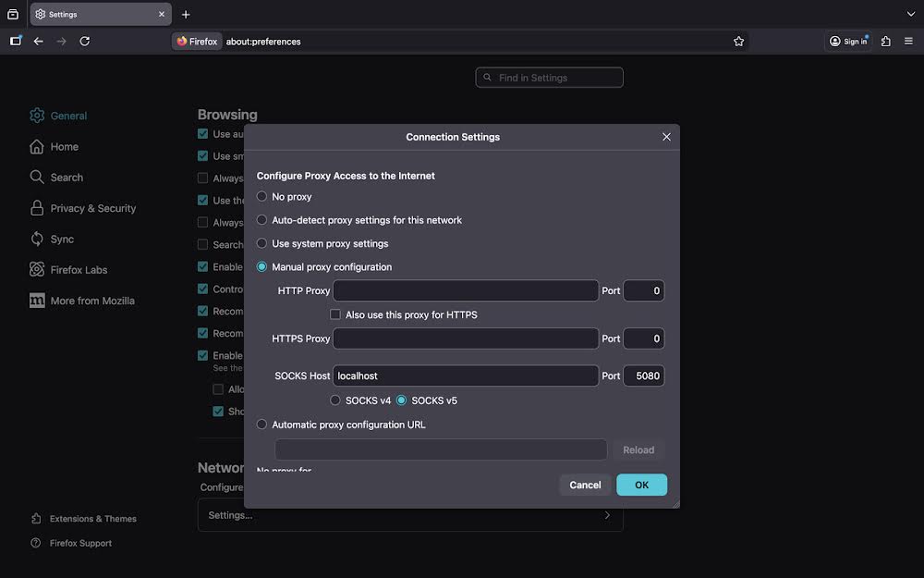The image size is (924, 578).
Task: Click the SOCKS Host input field
Action: click(465, 375)
